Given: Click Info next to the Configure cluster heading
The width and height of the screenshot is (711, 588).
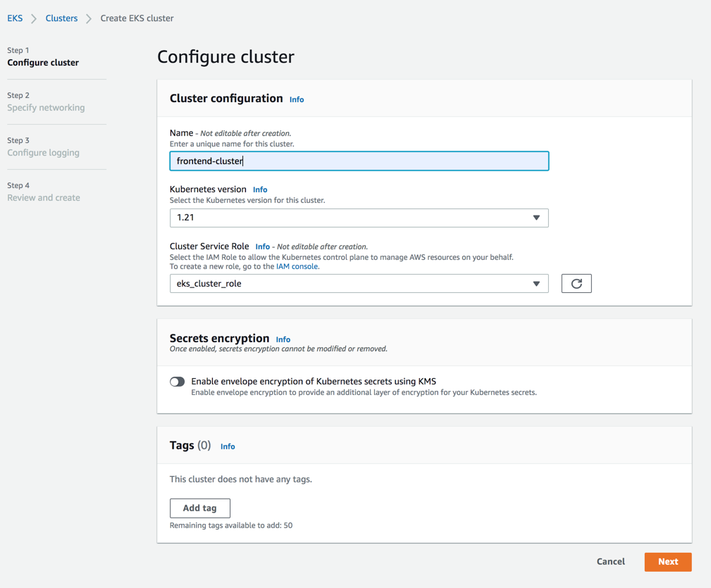Looking at the screenshot, I should tap(296, 99).
